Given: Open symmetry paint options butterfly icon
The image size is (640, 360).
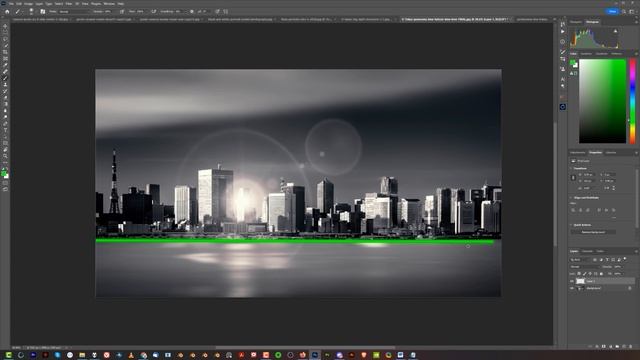Looking at the screenshot, I should (x=226, y=11).
